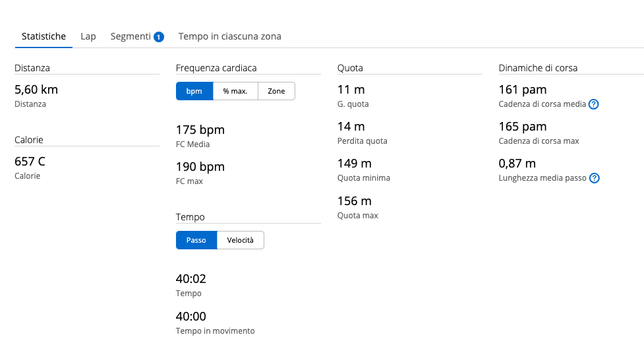Click the 161 pam cadence value

tap(523, 90)
